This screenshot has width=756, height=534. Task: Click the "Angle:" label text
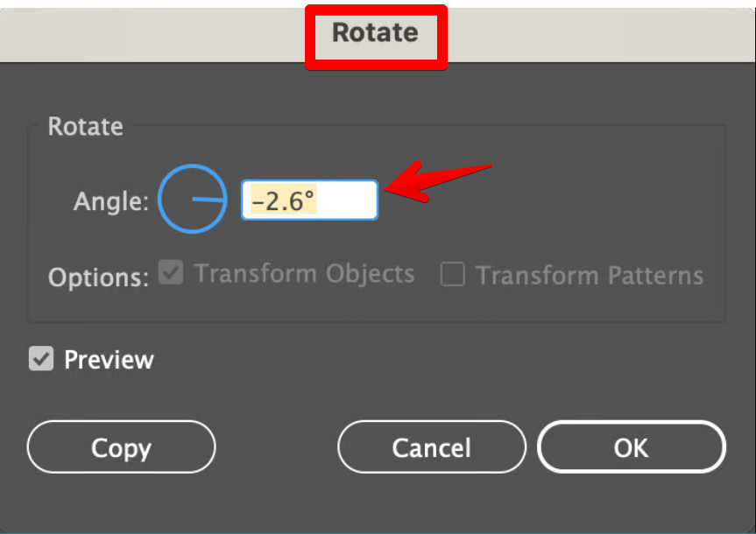point(111,201)
